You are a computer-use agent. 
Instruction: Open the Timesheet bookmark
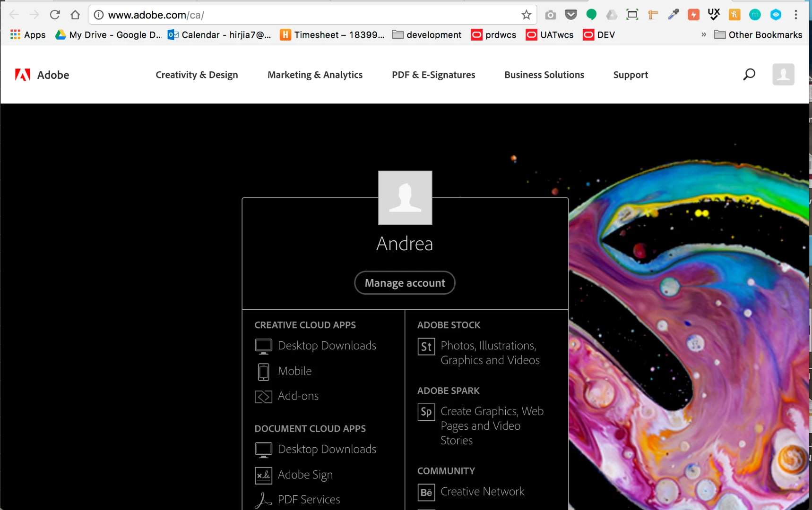coord(332,34)
